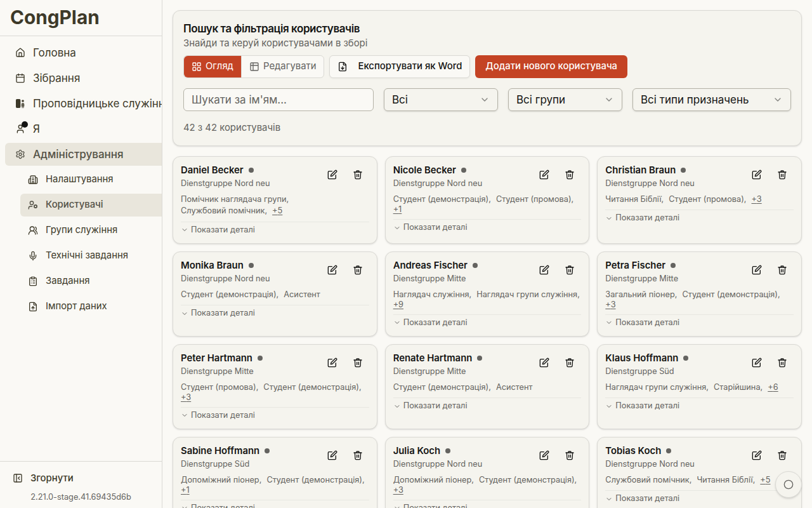Delete user Julia Koch
Screen dimensions: 812x508
tap(570, 455)
